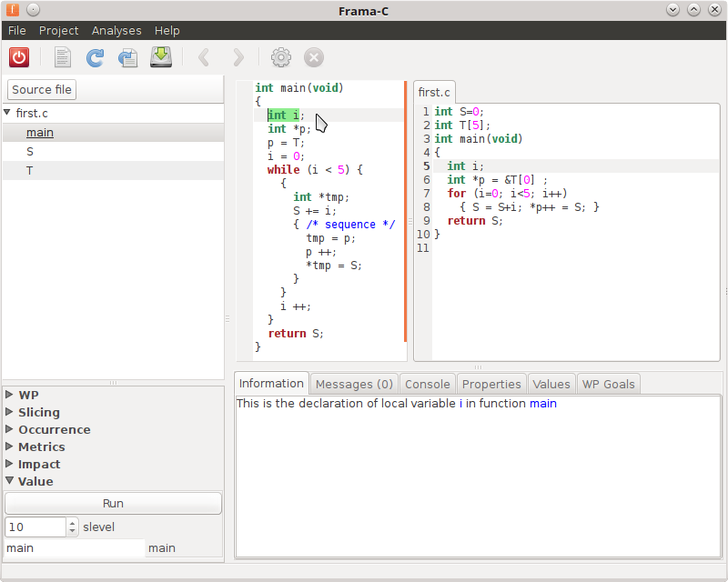
Task: Switch to the Console tab
Action: coord(427,384)
